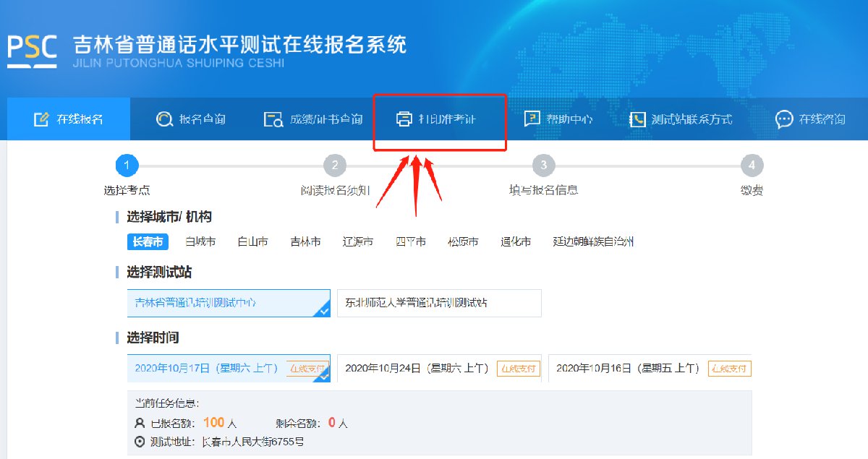Open the 成绩/证书查询 tab

pos(313,119)
